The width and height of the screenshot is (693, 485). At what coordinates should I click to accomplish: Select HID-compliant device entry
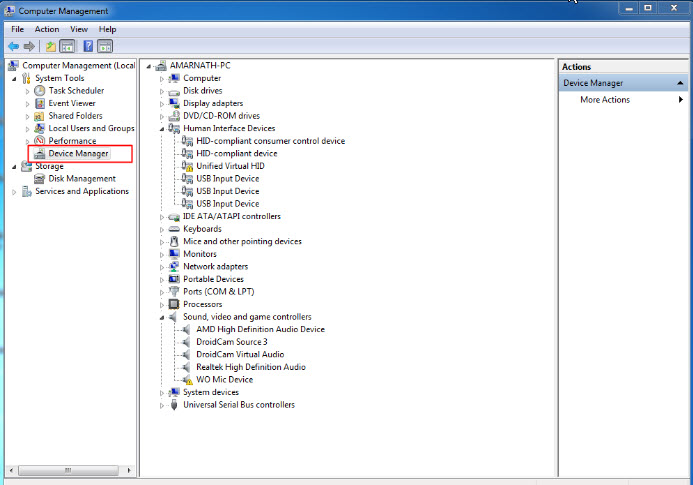pyautogui.click(x=236, y=153)
